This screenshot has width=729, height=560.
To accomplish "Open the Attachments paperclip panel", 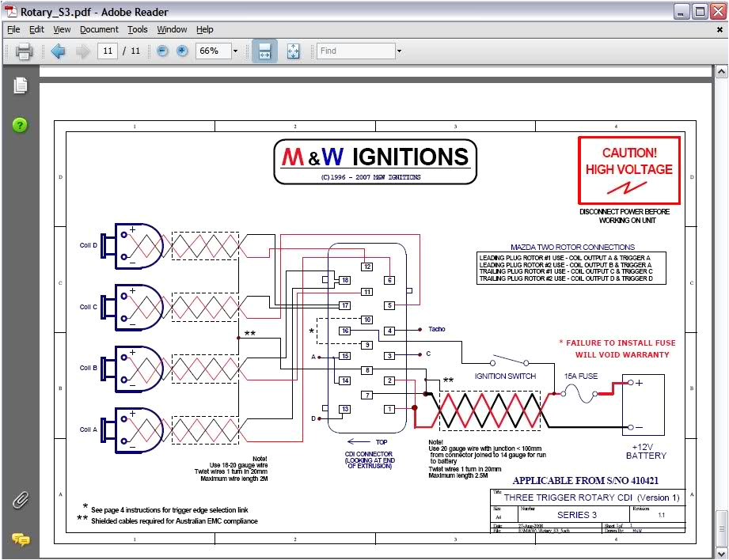I will tap(20, 501).
